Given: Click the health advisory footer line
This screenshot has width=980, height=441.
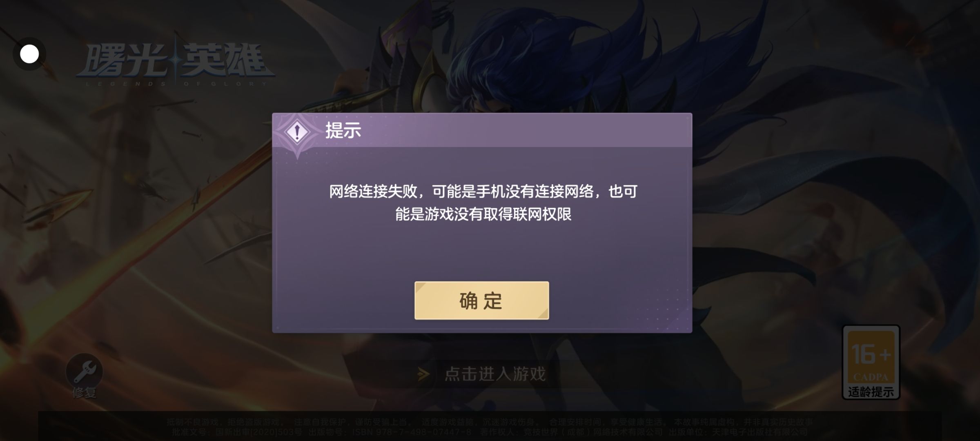Looking at the screenshot, I should (x=490, y=422).
